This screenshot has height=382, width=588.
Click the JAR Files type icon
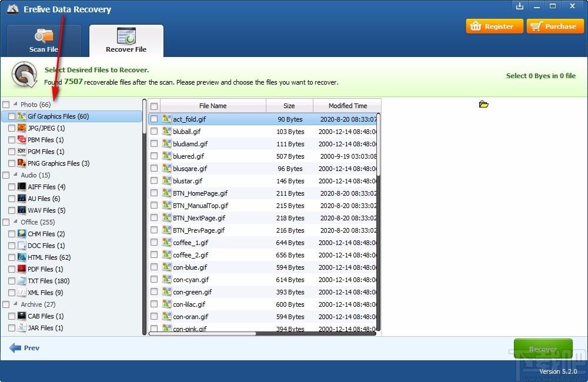point(22,328)
